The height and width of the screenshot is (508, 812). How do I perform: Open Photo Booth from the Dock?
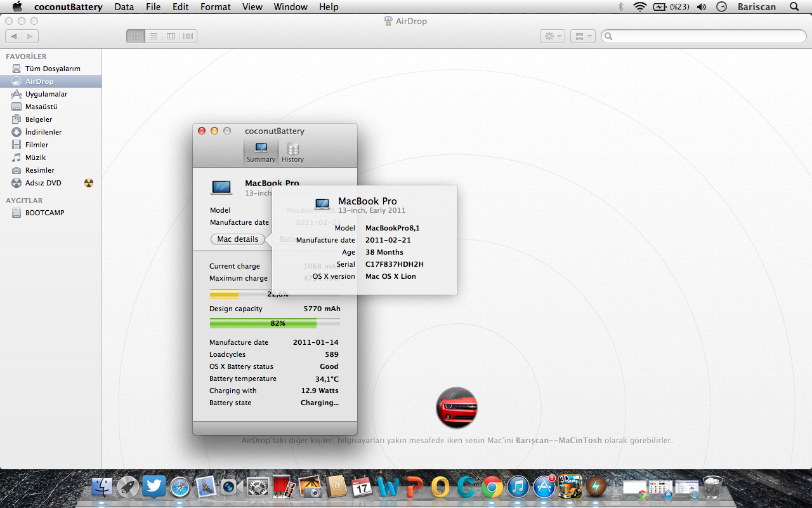pyautogui.click(x=284, y=487)
